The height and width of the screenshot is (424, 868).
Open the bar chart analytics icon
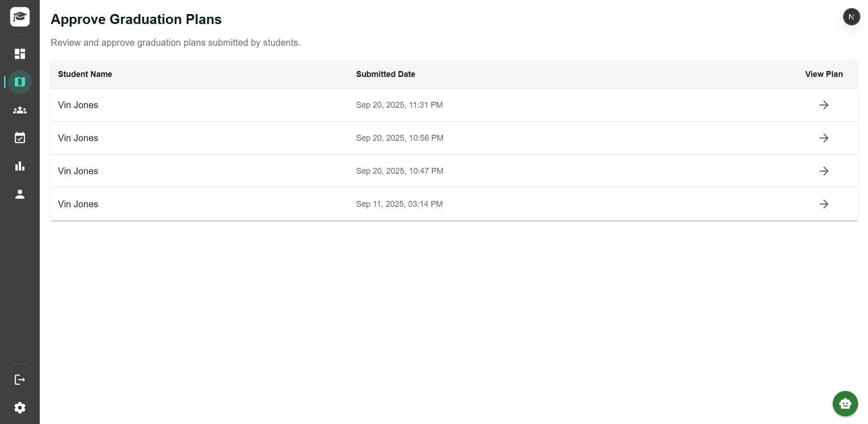[20, 166]
